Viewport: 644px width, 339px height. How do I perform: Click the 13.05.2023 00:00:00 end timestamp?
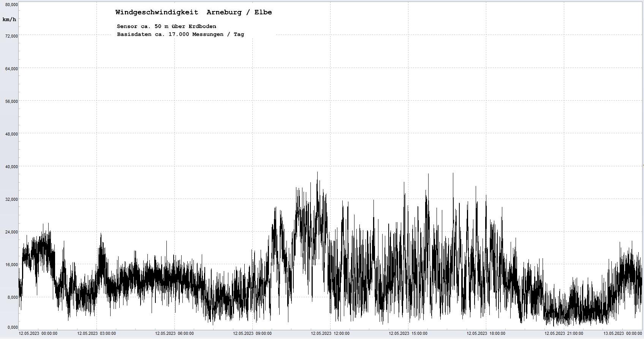pos(623,334)
